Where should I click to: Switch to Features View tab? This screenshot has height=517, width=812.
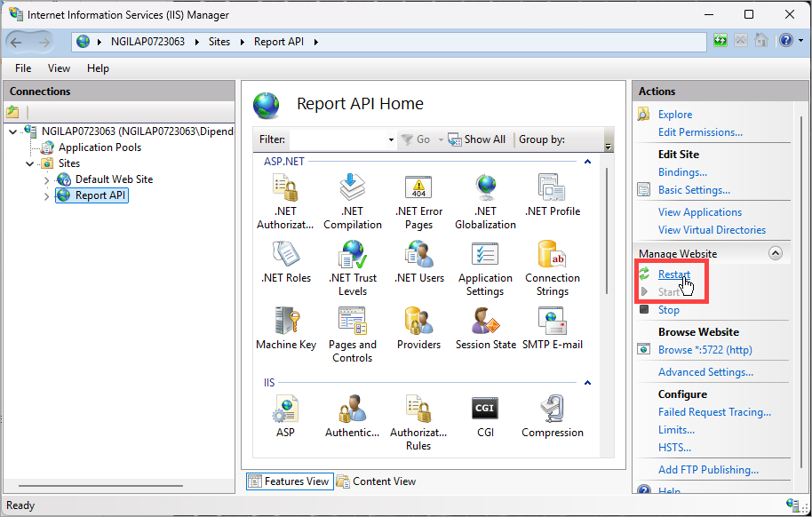tap(290, 481)
